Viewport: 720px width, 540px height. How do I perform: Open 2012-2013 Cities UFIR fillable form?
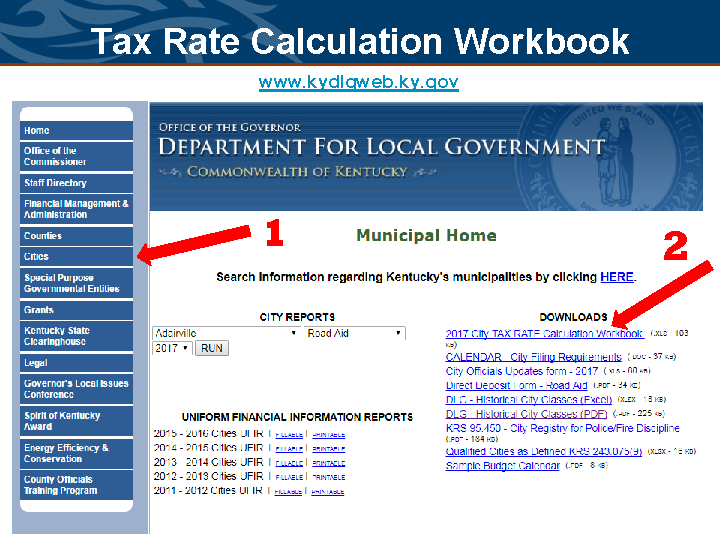[289, 477]
